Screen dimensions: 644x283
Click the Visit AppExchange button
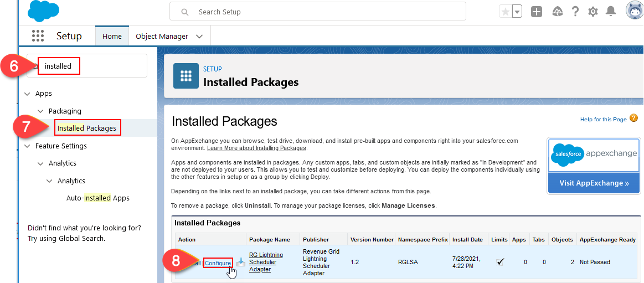594,183
